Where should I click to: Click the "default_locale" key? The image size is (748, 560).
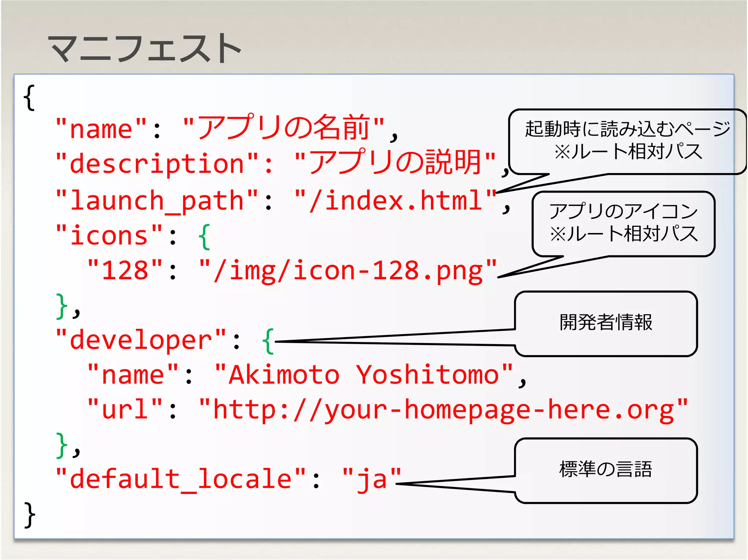point(180,479)
